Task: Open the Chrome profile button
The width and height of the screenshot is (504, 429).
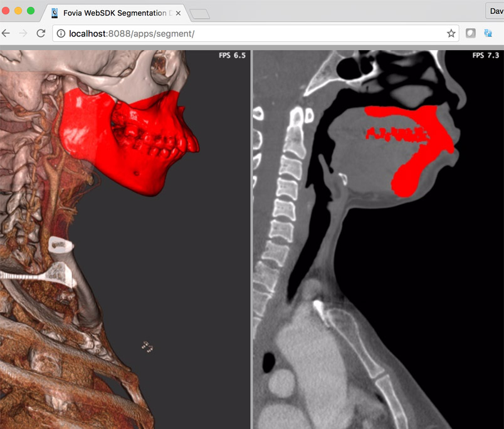Action: coord(495,11)
